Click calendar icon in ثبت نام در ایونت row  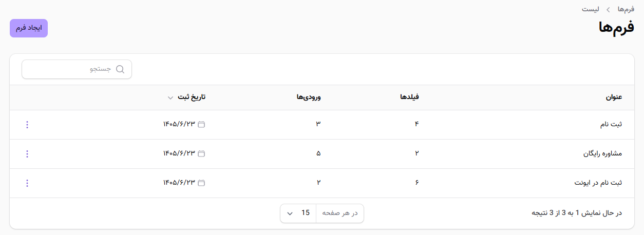click(201, 183)
